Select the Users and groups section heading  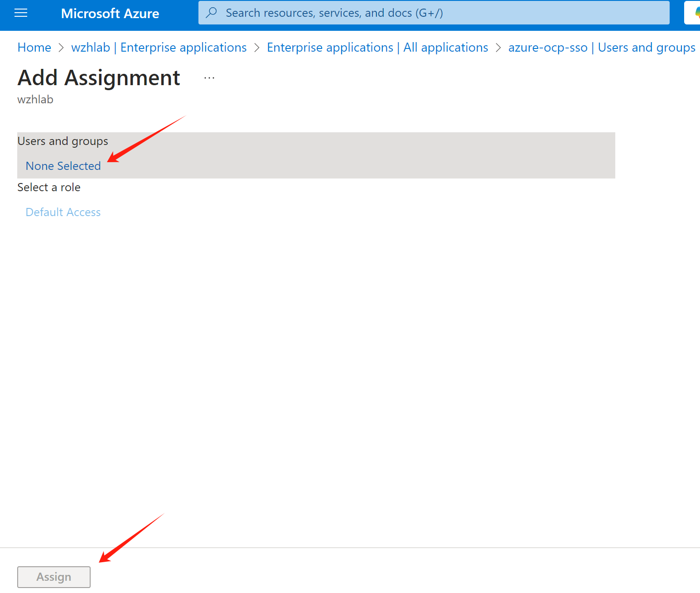coord(63,141)
